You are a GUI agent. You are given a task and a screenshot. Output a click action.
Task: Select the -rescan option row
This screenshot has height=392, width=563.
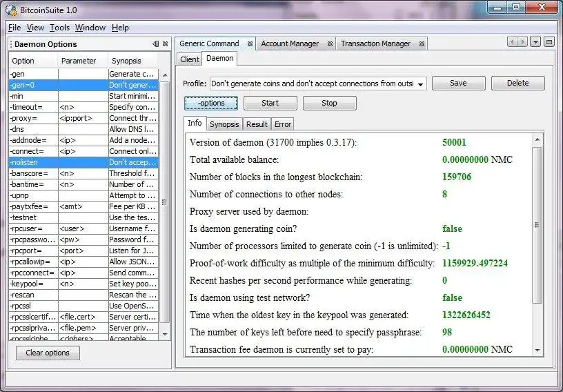pyautogui.click(x=83, y=295)
